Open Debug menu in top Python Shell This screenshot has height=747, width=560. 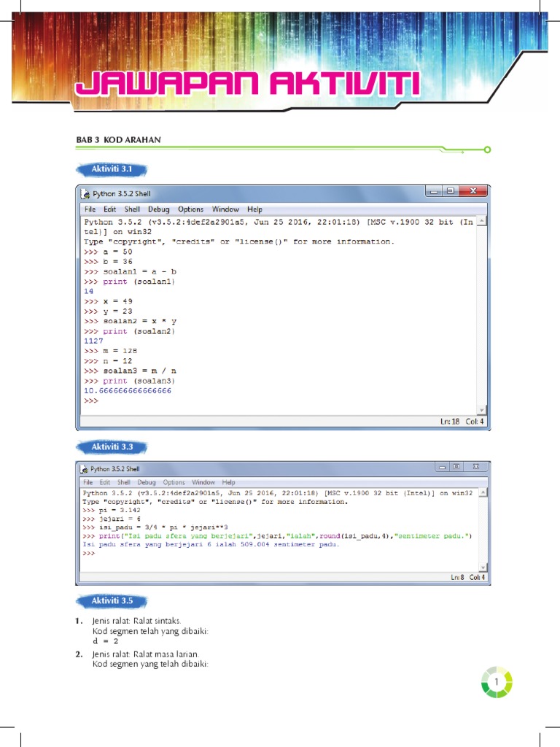158,209
